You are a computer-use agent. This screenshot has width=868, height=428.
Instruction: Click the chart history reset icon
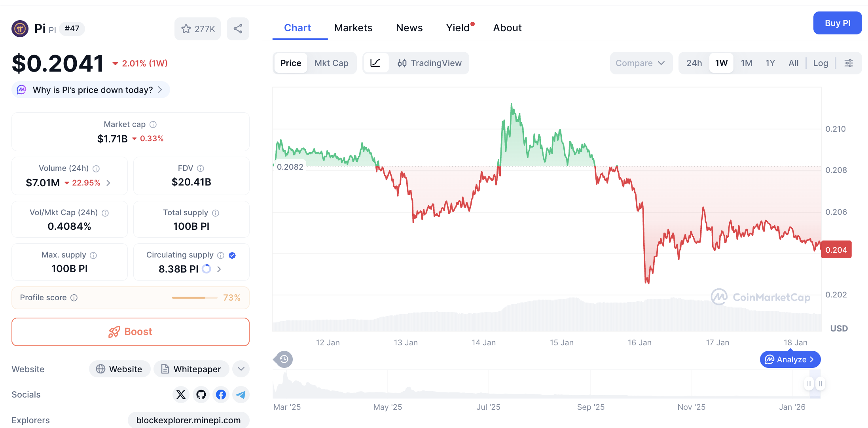[x=282, y=359]
